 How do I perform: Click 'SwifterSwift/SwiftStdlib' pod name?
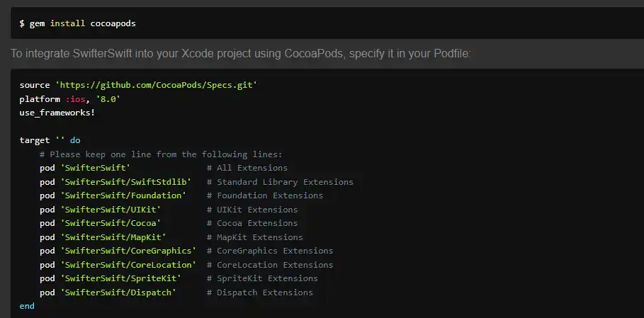[125, 182]
